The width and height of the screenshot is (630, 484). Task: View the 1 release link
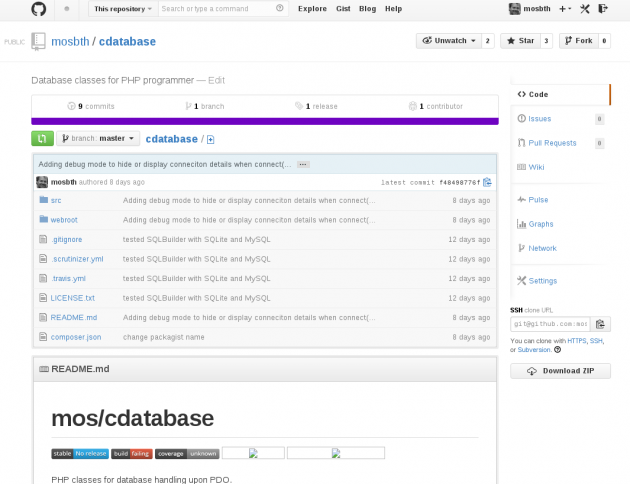click(x=316, y=106)
